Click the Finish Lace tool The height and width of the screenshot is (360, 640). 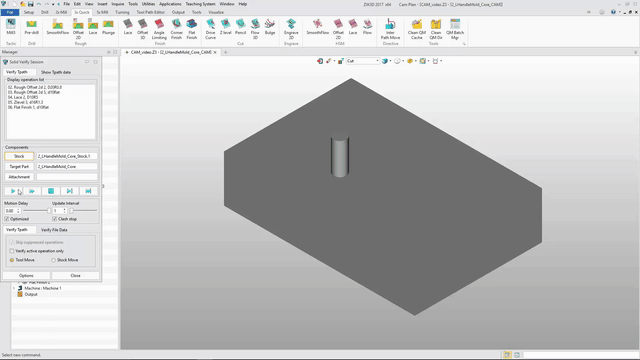(128, 27)
